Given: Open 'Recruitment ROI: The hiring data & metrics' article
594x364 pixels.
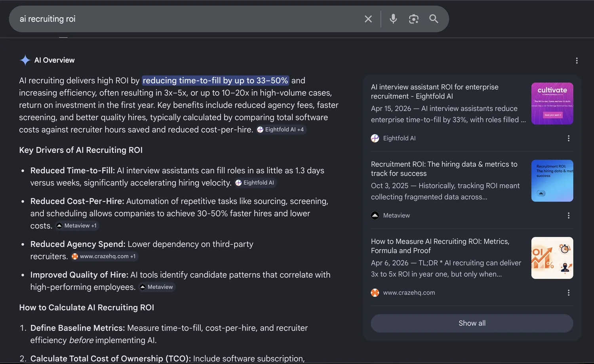Looking at the screenshot, I should click(x=444, y=169).
